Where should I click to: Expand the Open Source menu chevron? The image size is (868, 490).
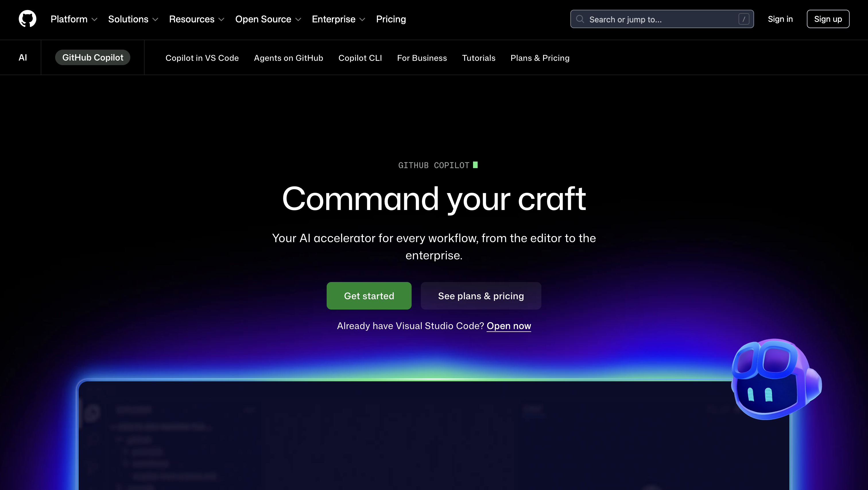point(298,20)
